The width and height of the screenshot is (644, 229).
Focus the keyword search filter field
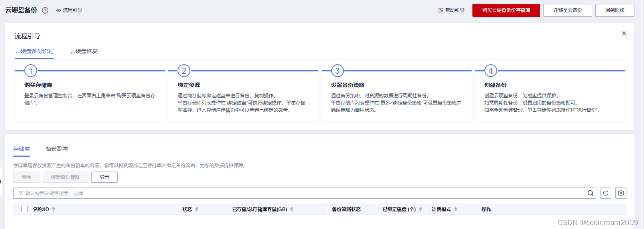304,193
